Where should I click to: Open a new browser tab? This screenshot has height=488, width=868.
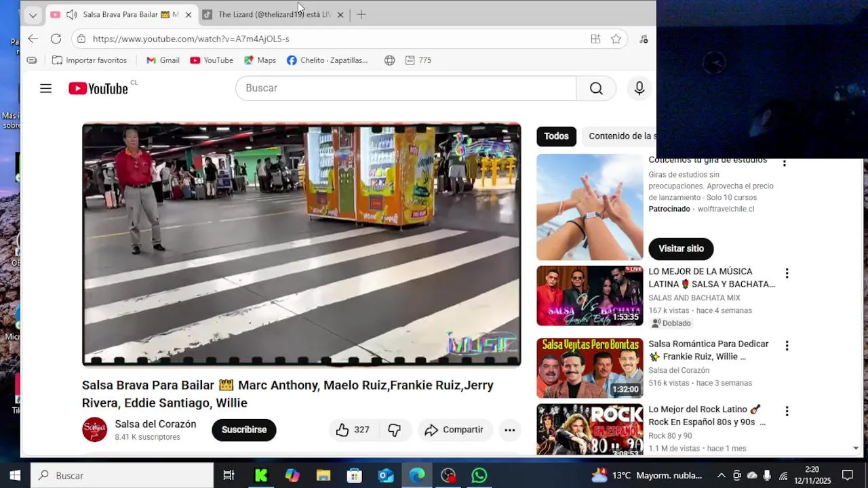click(361, 14)
